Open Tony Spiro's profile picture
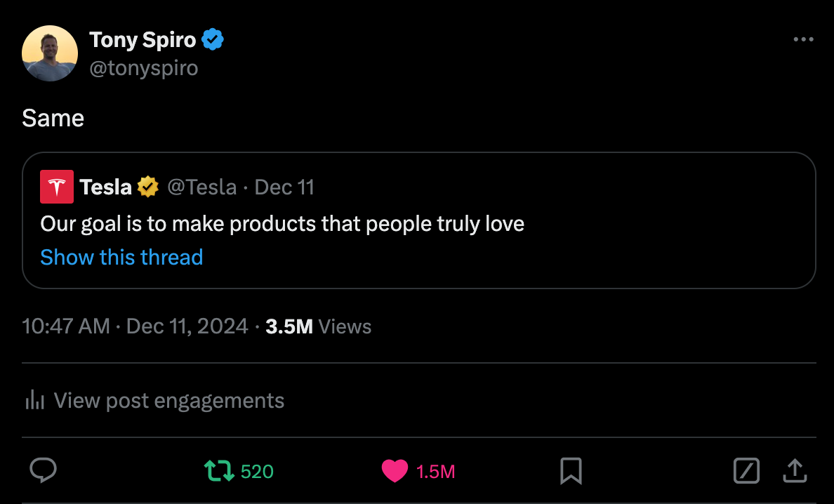 50,53
